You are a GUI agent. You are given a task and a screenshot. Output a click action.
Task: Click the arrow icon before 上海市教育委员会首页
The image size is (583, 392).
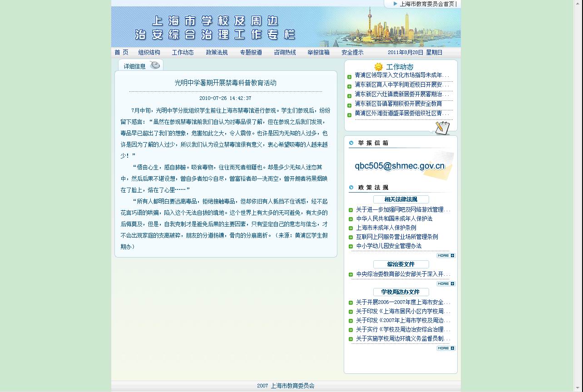(395, 4)
